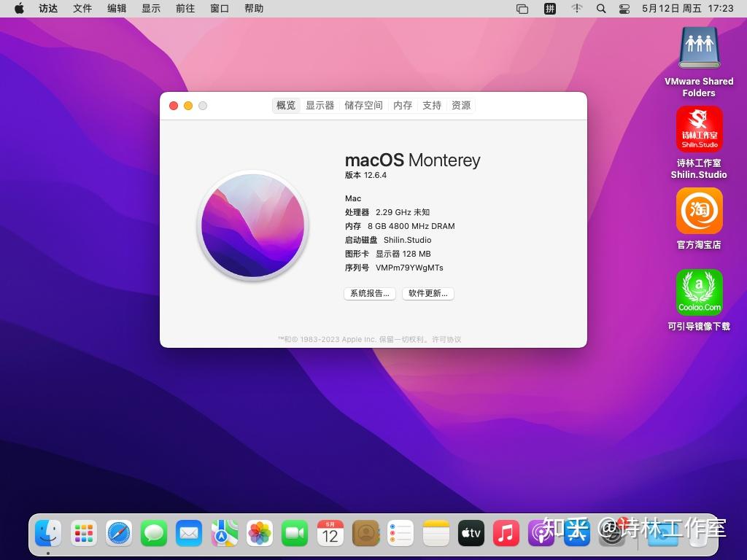Image resolution: width=747 pixels, height=560 pixels.
Task: Click the Spotlight search icon
Action: (x=601, y=9)
